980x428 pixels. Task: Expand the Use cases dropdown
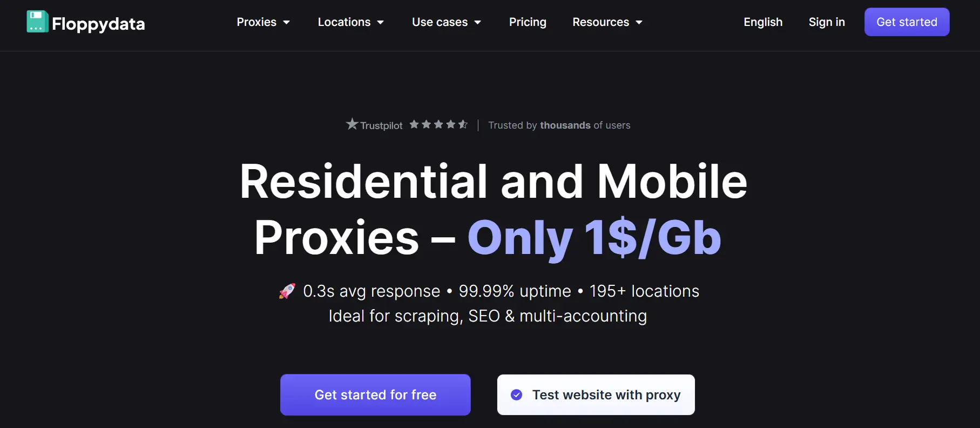446,22
